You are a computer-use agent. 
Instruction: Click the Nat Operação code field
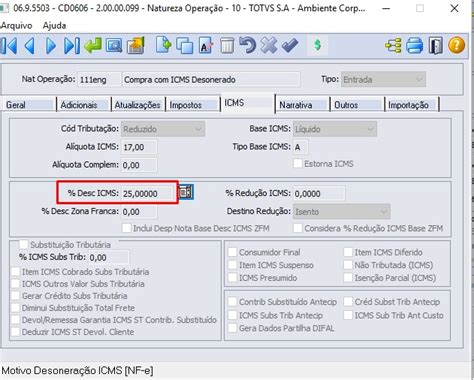click(99, 79)
